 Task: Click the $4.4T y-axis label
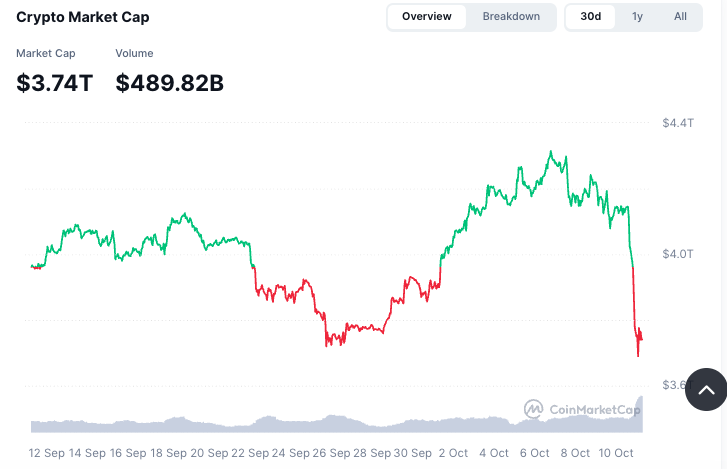(x=677, y=123)
